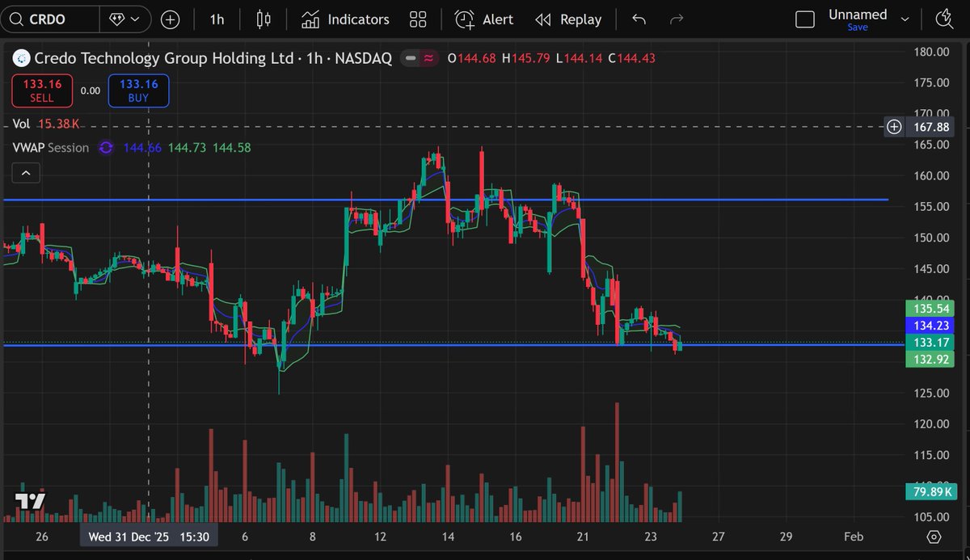Click the 27 date on time axis

click(x=719, y=537)
